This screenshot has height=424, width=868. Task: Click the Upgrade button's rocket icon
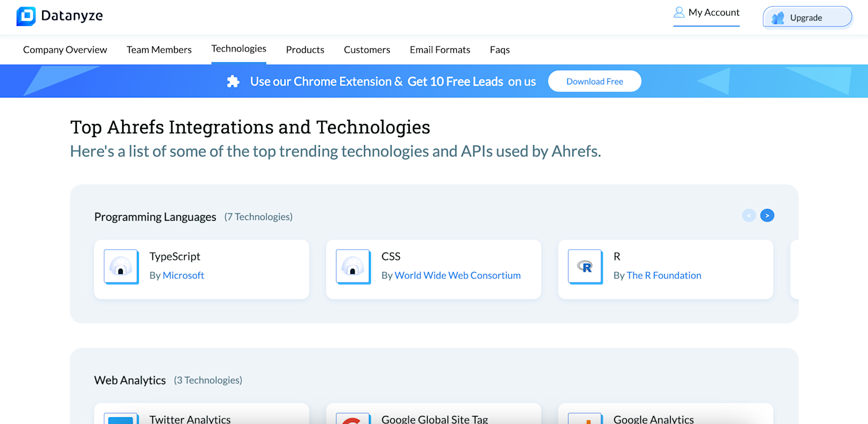point(778,18)
